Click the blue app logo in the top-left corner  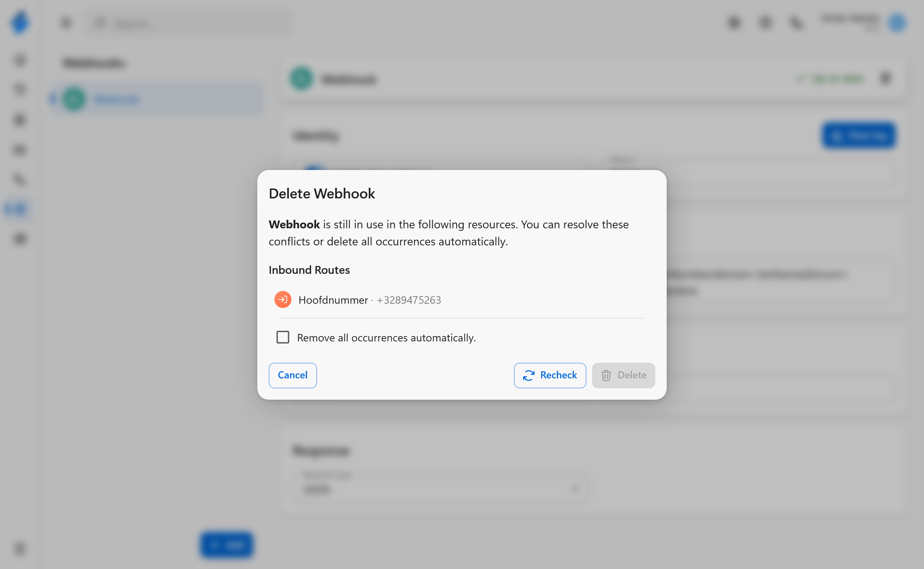[20, 22]
